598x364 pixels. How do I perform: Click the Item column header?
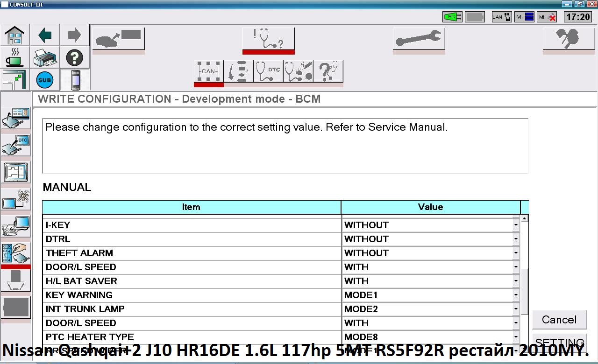coord(192,207)
